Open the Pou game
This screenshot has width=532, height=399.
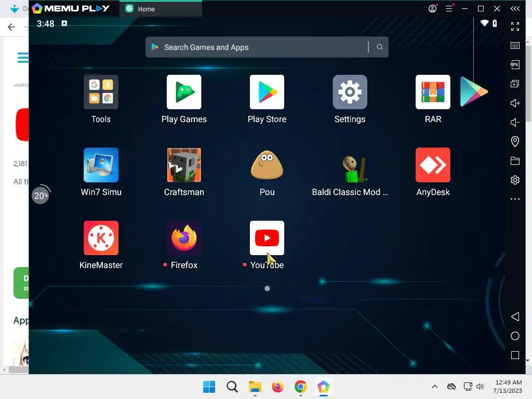pyautogui.click(x=267, y=165)
